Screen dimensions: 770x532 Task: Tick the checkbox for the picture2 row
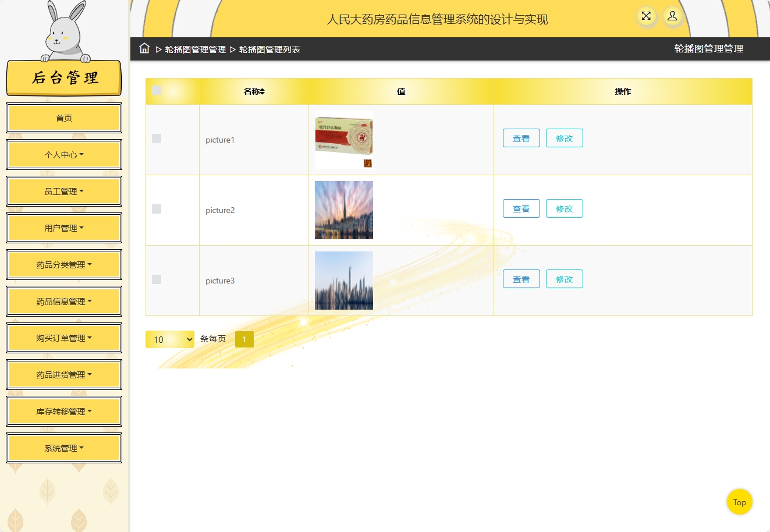click(x=157, y=209)
